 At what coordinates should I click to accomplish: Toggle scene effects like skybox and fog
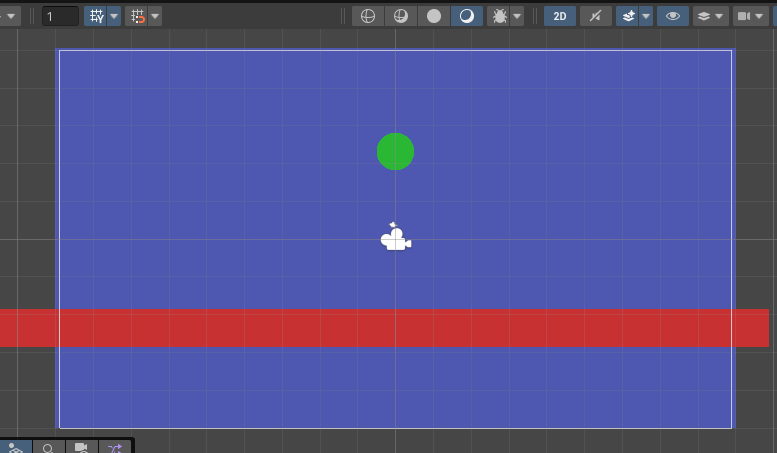[628, 16]
